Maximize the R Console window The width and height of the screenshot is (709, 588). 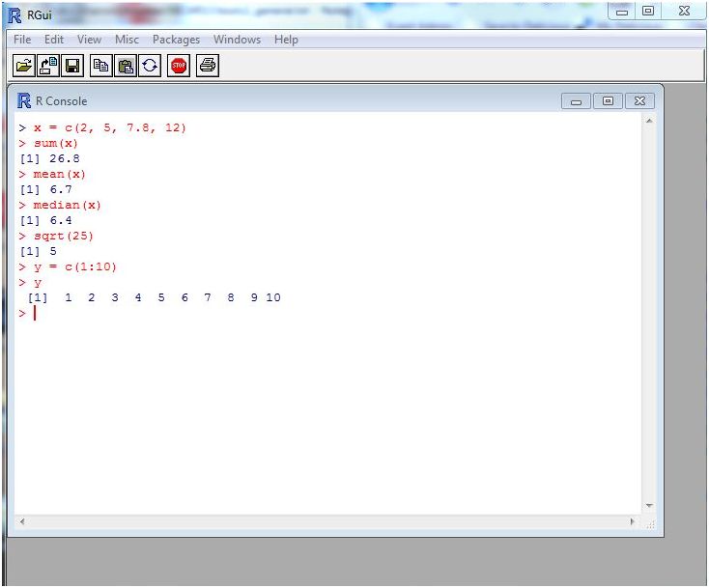point(608,101)
